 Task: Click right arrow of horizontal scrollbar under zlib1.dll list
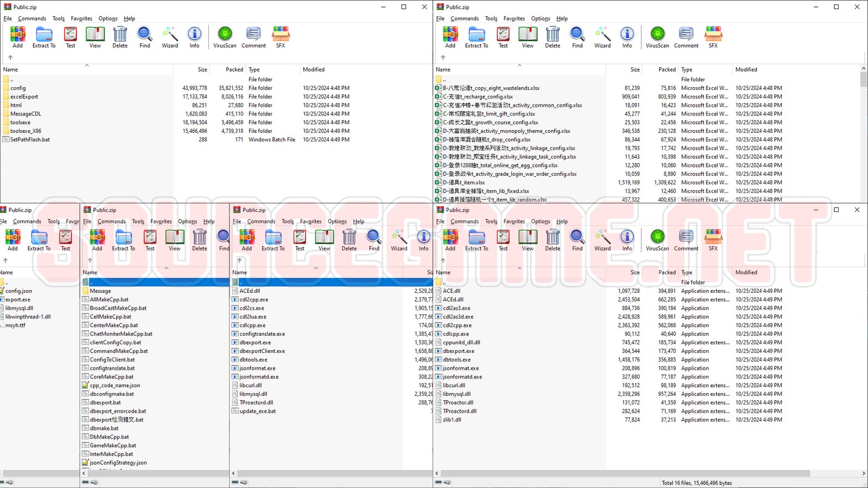click(x=863, y=473)
